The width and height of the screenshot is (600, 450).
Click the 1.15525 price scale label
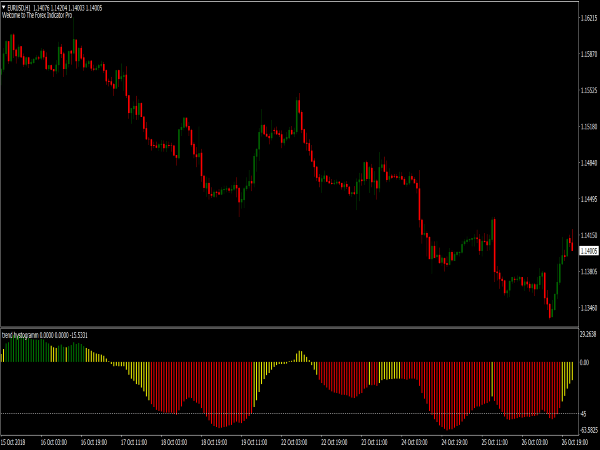589,90
